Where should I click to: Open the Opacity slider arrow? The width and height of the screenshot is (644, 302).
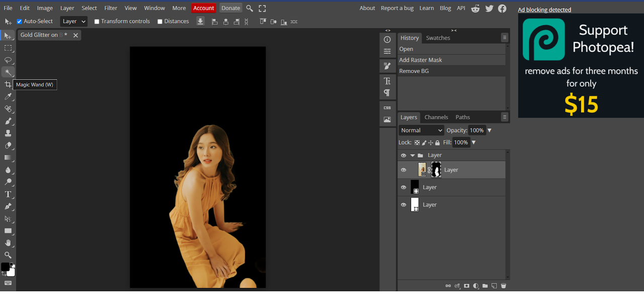pos(489,131)
